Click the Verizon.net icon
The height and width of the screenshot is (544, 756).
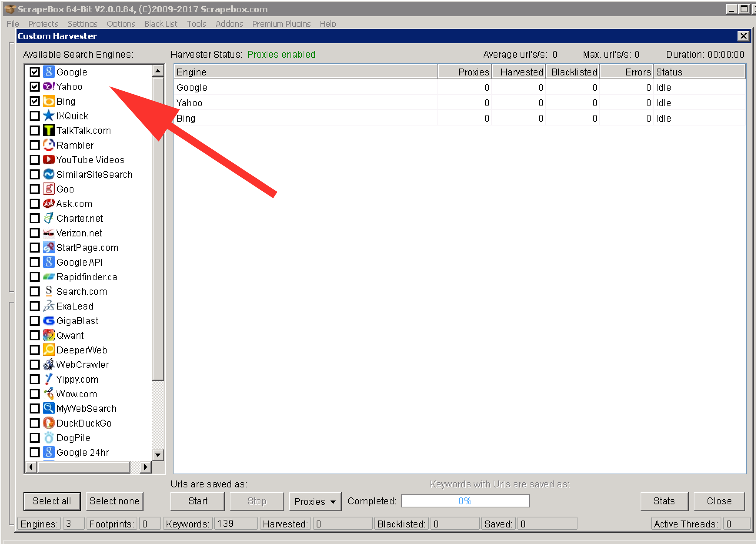coord(48,233)
